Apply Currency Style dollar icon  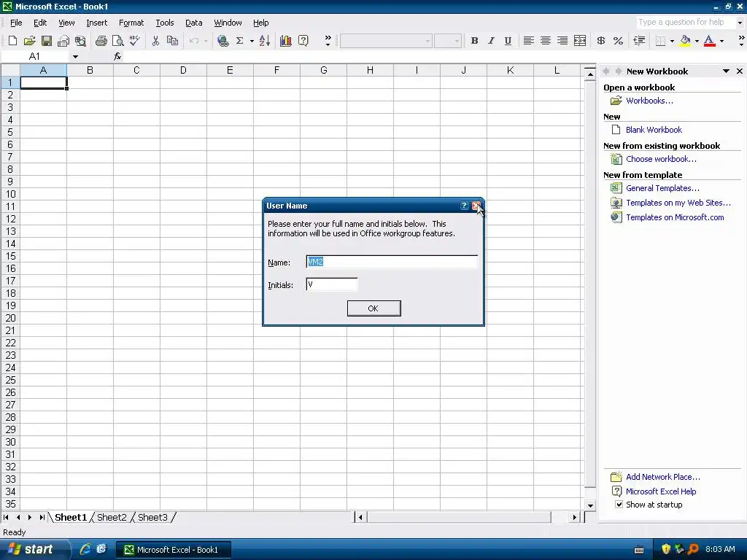point(601,41)
